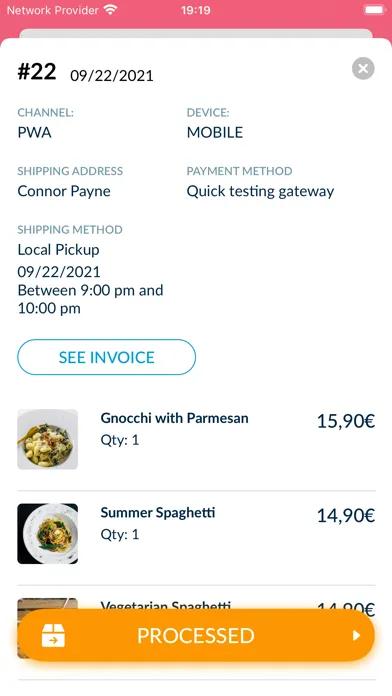392x696 pixels.
Task: Open the invoice via See Invoice
Action: (107, 357)
